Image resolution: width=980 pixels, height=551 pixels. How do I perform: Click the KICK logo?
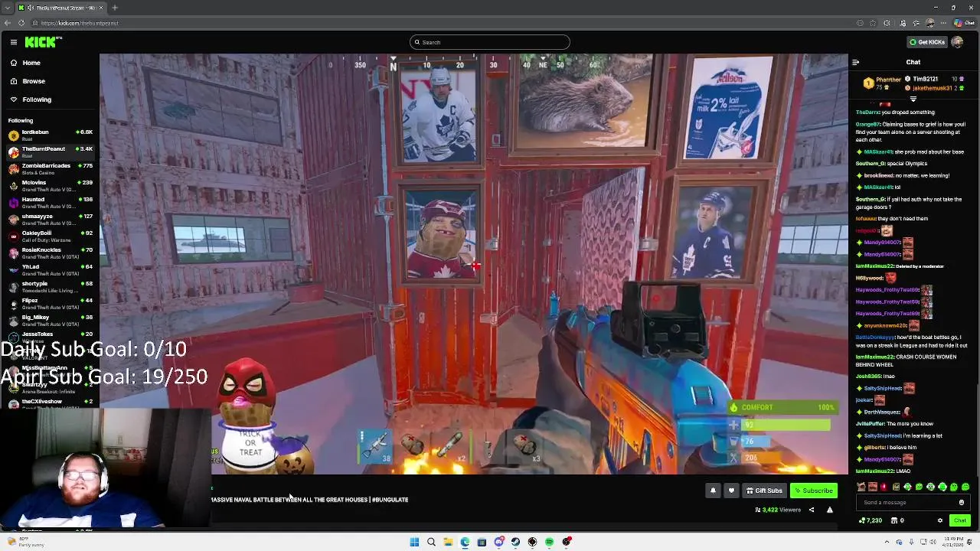click(43, 42)
